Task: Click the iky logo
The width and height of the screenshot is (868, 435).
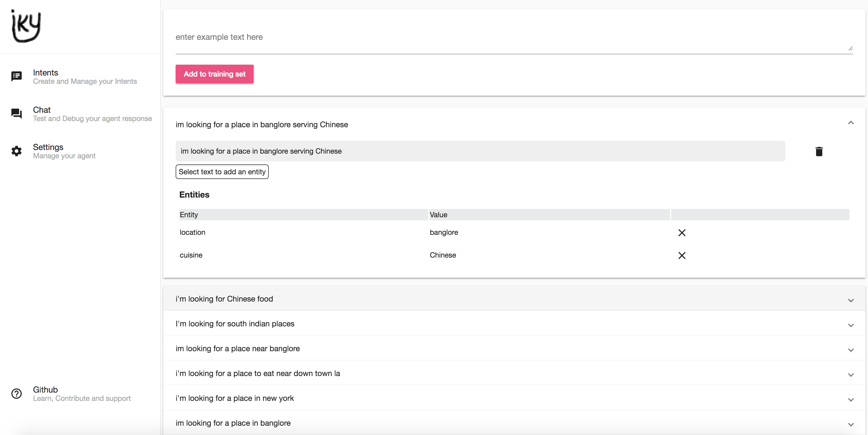Action: tap(26, 26)
